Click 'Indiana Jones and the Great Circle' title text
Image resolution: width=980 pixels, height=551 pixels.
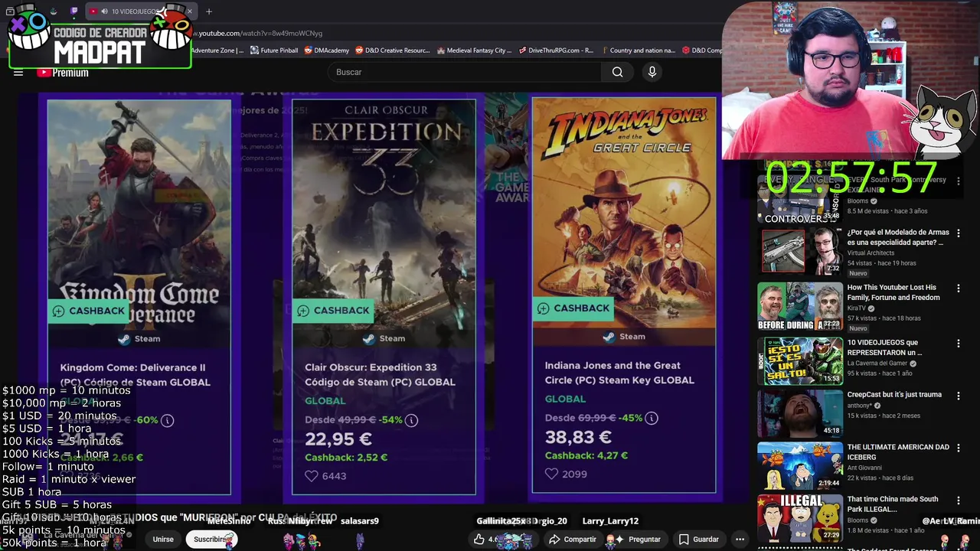click(619, 373)
